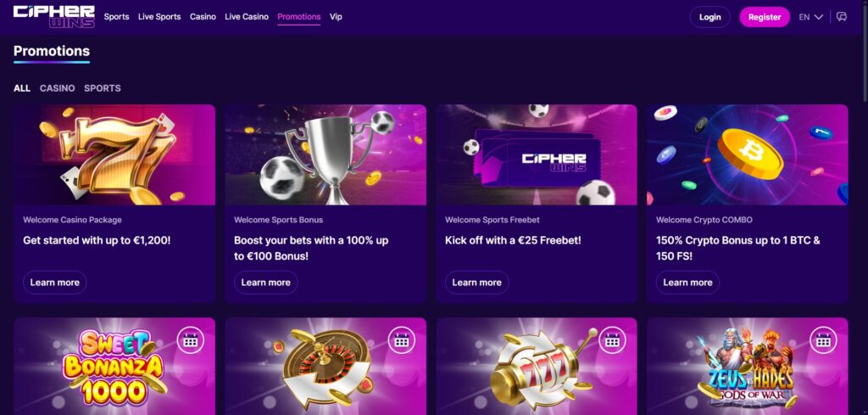Click the Cipher Wins logo
The width and height of the screenshot is (868, 415).
(x=53, y=17)
